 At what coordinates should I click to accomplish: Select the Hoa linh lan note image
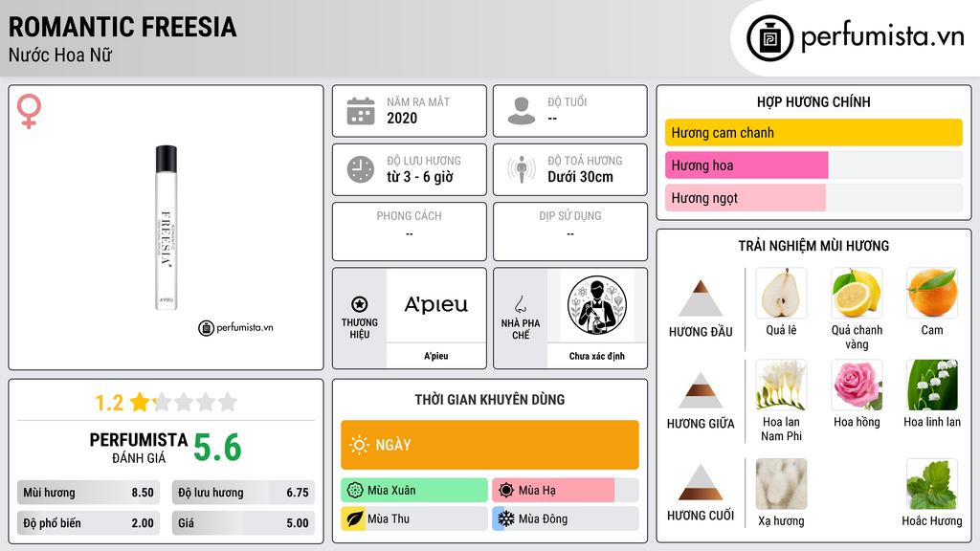[x=932, y=385]
